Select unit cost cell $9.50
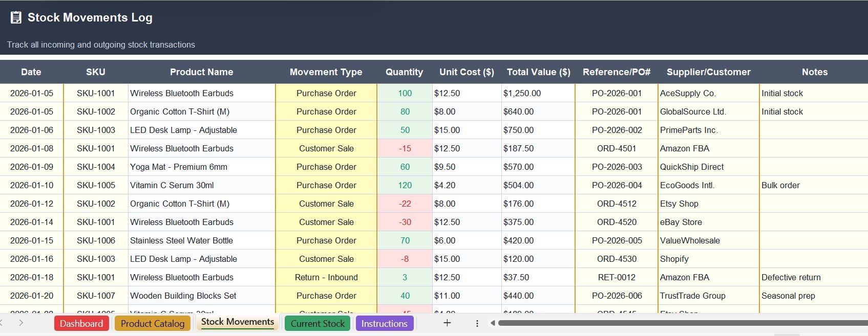Image resolution: width=868 pixels, height=336 pixels. point(467,167)
